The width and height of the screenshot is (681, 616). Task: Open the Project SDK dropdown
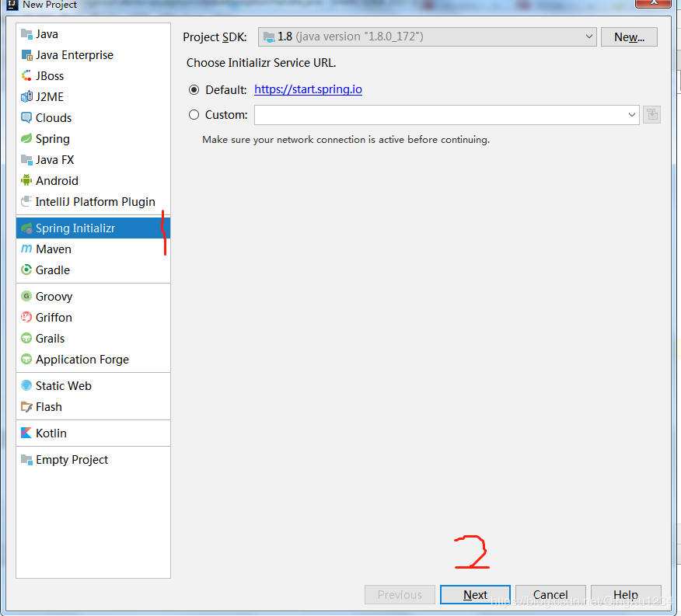click(x=427, y=37)
